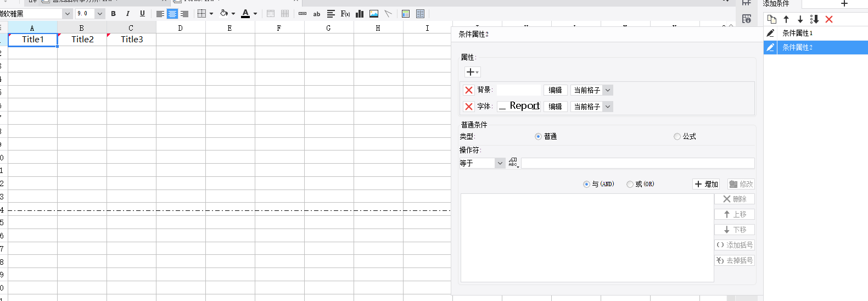Viewport: 868px width, 301px height.
Task: Click the insert formula F(x) icon
Action: (345, 14)
